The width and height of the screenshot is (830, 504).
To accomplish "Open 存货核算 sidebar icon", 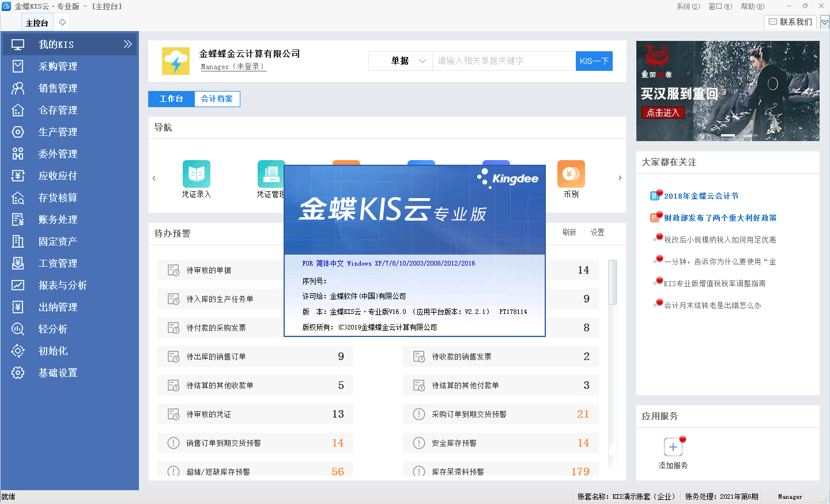I will click(x=18, y=198).
